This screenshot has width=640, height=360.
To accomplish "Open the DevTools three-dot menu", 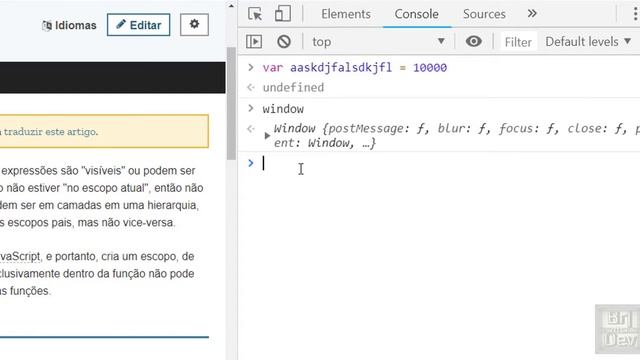I will pyautogui.click(x=635, y=14).
